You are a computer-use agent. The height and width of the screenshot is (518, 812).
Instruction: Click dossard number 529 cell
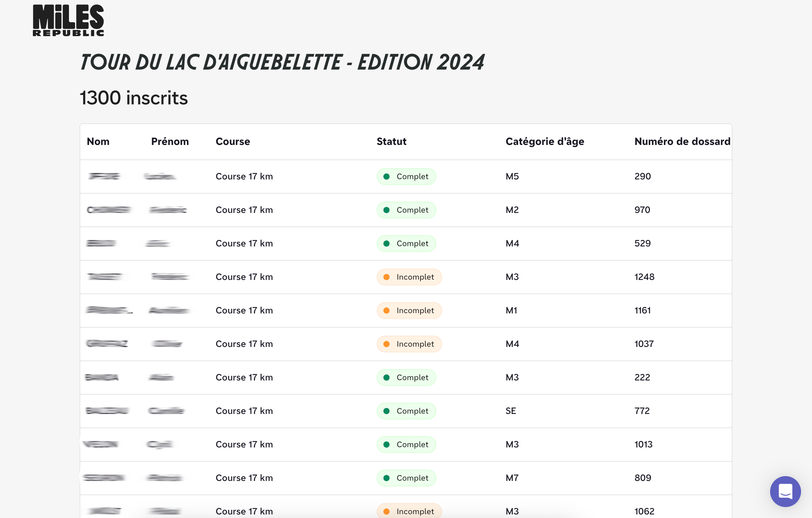tap(642, 243)
